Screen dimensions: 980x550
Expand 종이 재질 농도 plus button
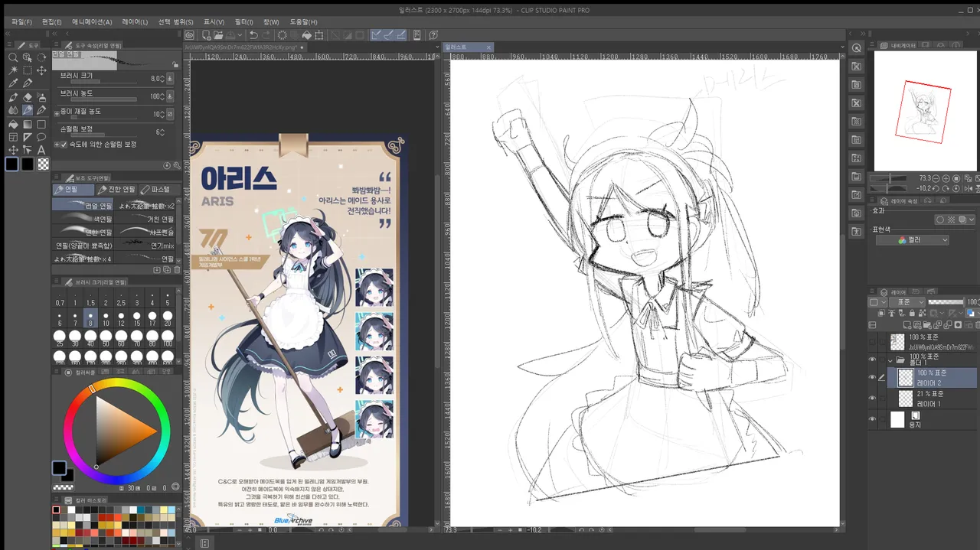[x=57, y=114]
